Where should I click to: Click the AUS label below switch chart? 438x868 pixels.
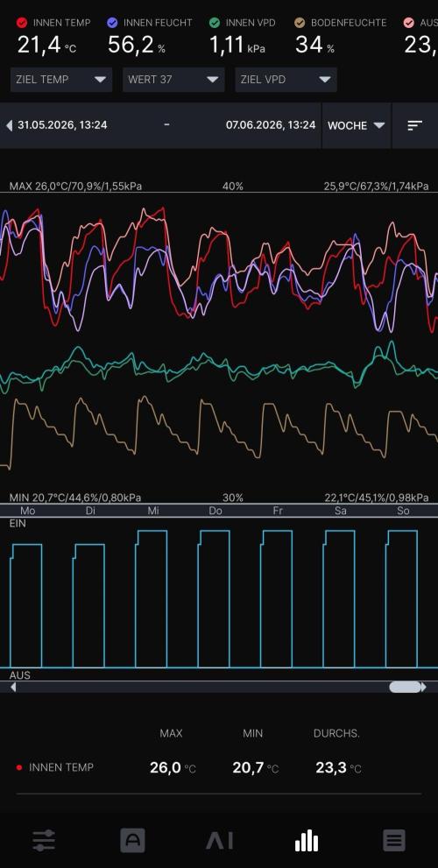(20, 675)
